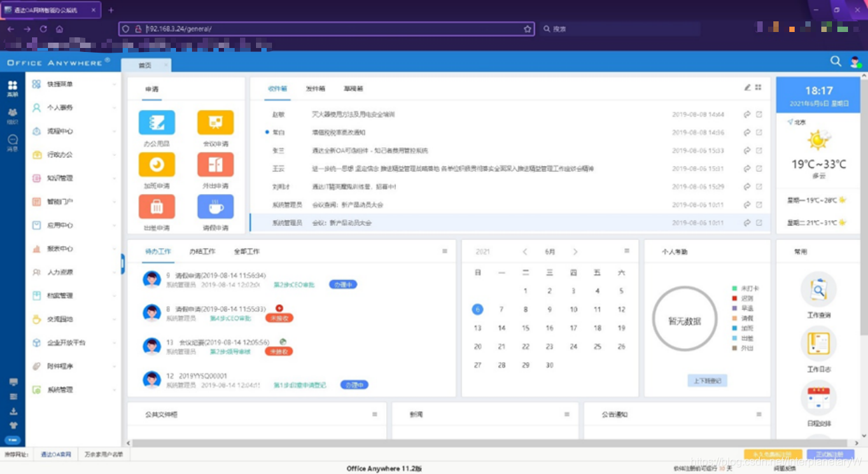
Task: Click the 办理中 badge on item 9
Action: coord(343,284)
